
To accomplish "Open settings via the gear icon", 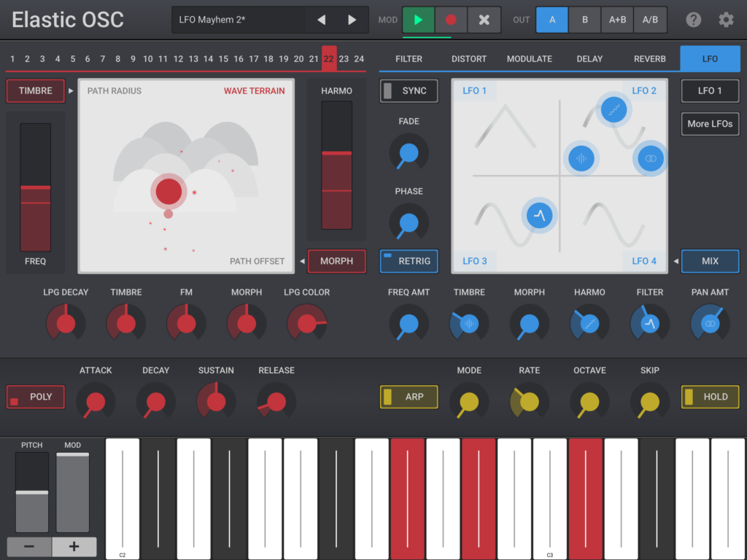I will pos(726,20).
